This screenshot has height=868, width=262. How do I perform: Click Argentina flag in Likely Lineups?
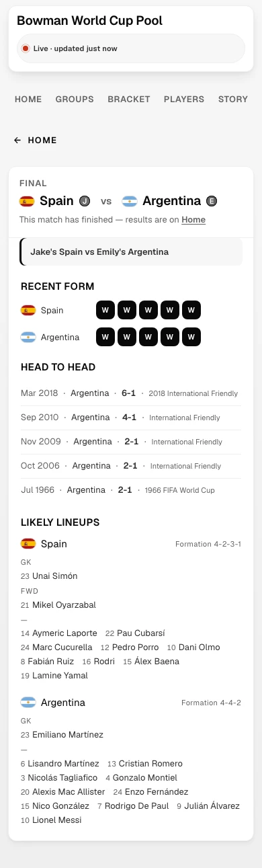coord(28,703)
